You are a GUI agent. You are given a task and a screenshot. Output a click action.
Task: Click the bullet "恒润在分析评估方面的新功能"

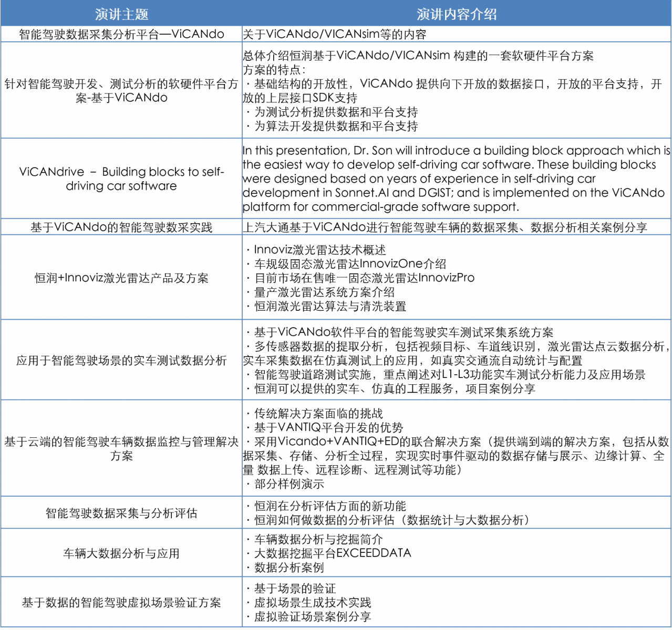pos(326,506)
